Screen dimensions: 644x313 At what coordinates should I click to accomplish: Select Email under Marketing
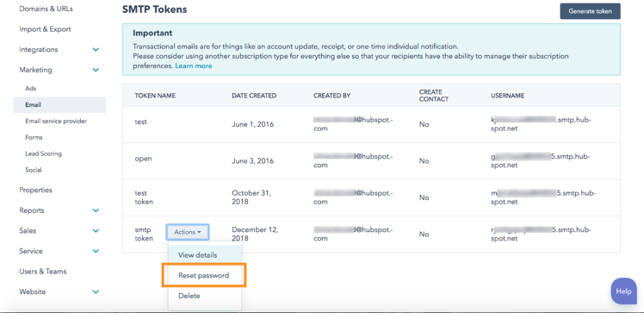(x=59, y=105)
